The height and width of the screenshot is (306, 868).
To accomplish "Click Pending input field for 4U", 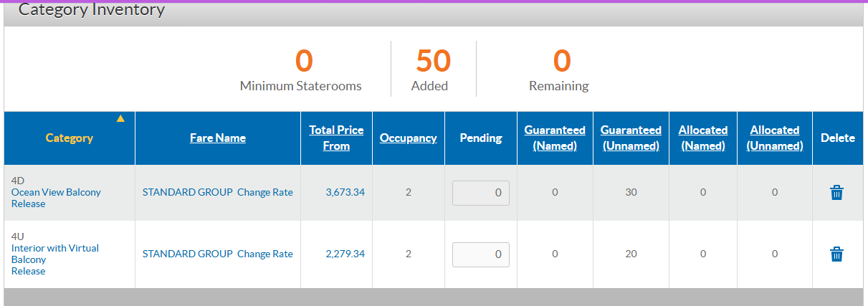I will pyautogui.click(x=481, y=254).
